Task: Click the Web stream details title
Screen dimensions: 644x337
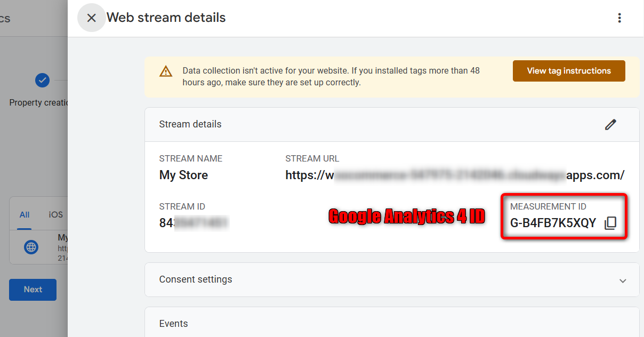Action: 166,18
